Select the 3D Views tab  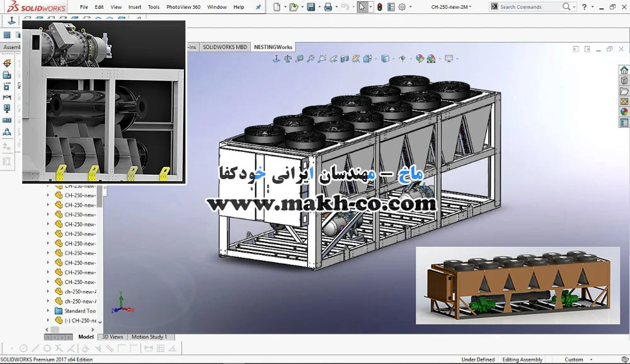click(x=113, y=337)
